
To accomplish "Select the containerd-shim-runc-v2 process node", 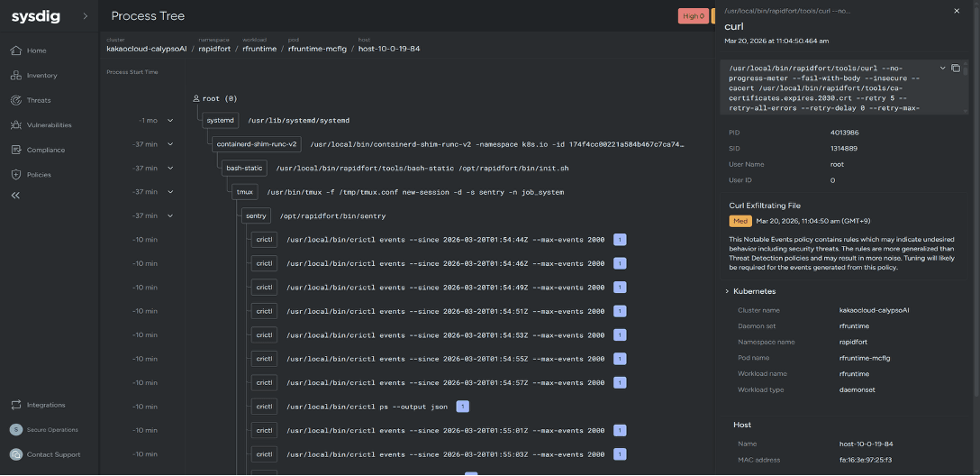I will [x=257, y=144].
